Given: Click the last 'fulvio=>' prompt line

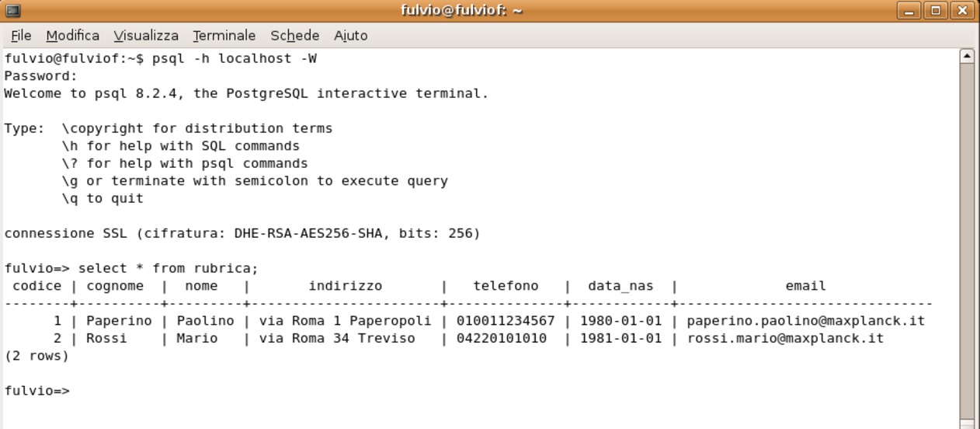Looking at the screenshot, I should [36, 391].
